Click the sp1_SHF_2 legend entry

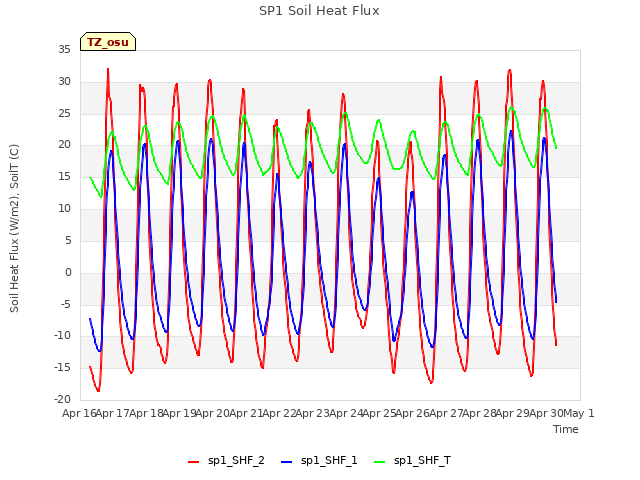pyautogui.click(x=226, y=461)
